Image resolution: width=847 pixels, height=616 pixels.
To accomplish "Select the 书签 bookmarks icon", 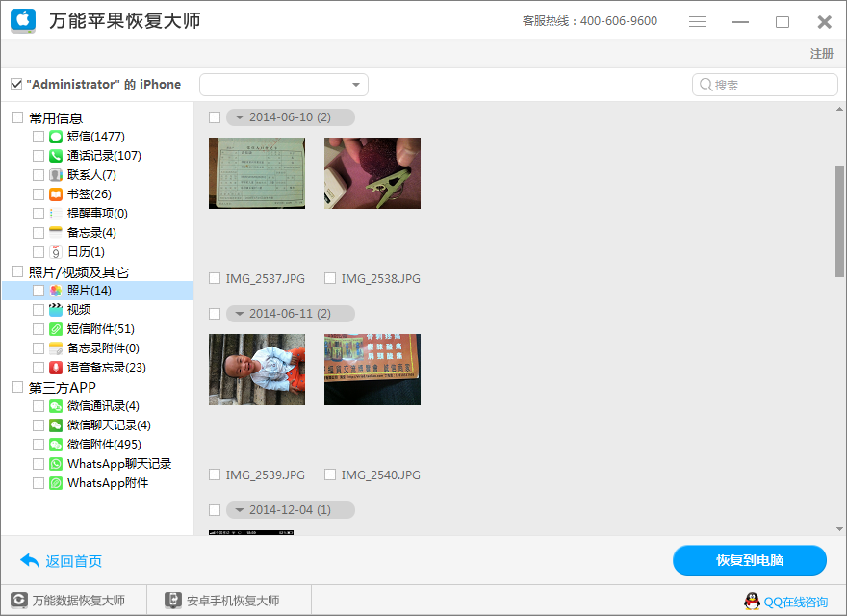I will 54,192.
